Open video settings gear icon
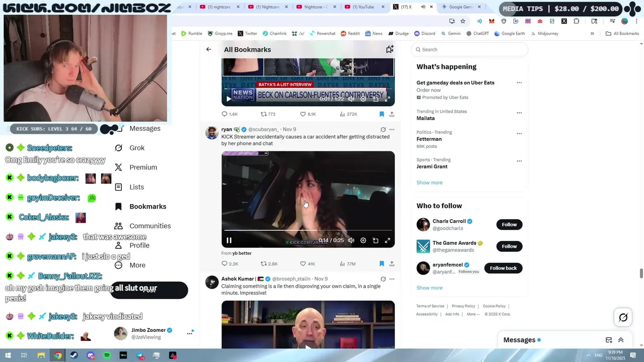This screenshot has height=362, width=644. pos(363,240)
